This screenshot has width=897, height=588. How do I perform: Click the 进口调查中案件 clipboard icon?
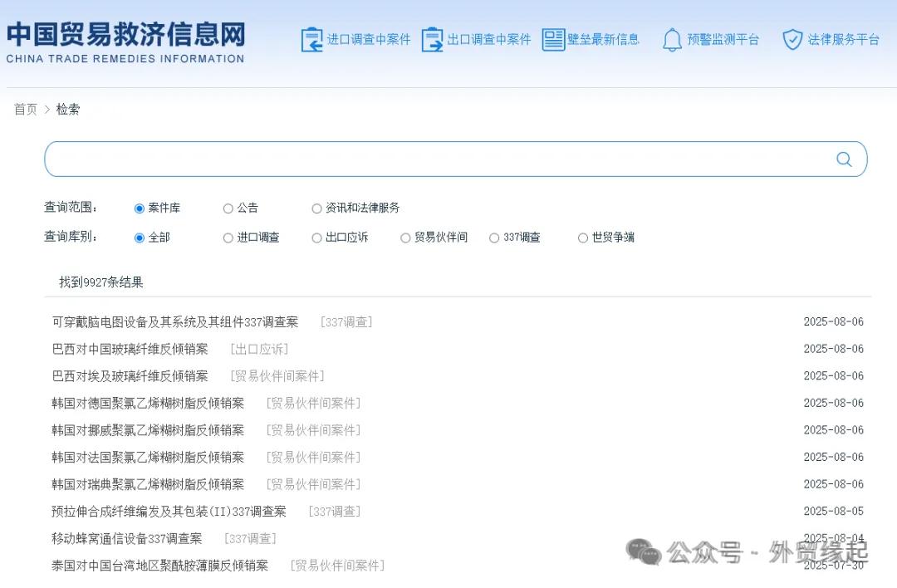click(312, 38)
